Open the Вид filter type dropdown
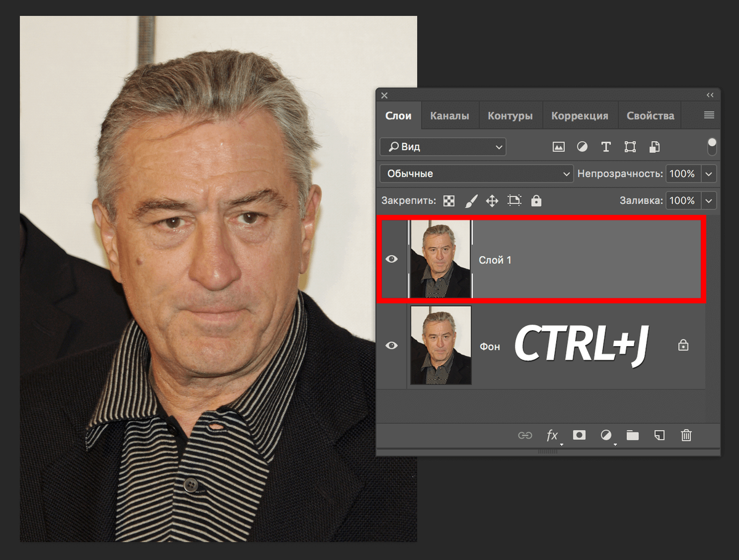Image resolution: width=739 pixels, height=560 pixels. tap(443, 147)
